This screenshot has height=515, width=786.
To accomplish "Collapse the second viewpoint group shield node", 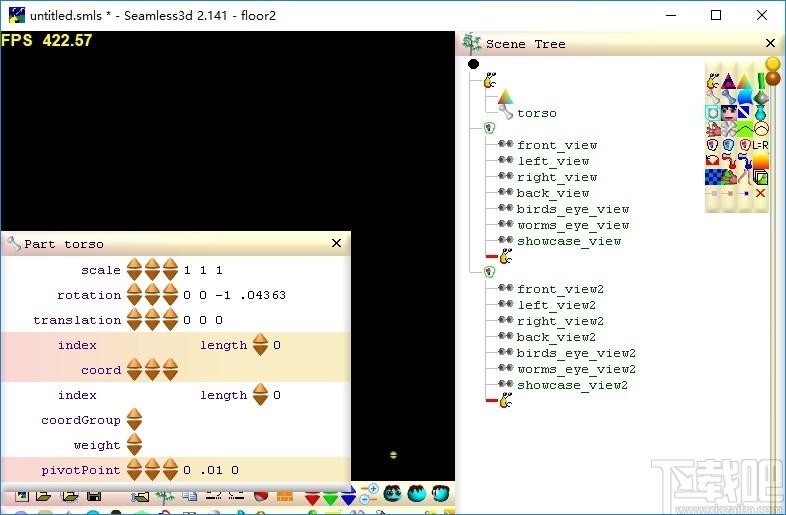I will point(489,272).
